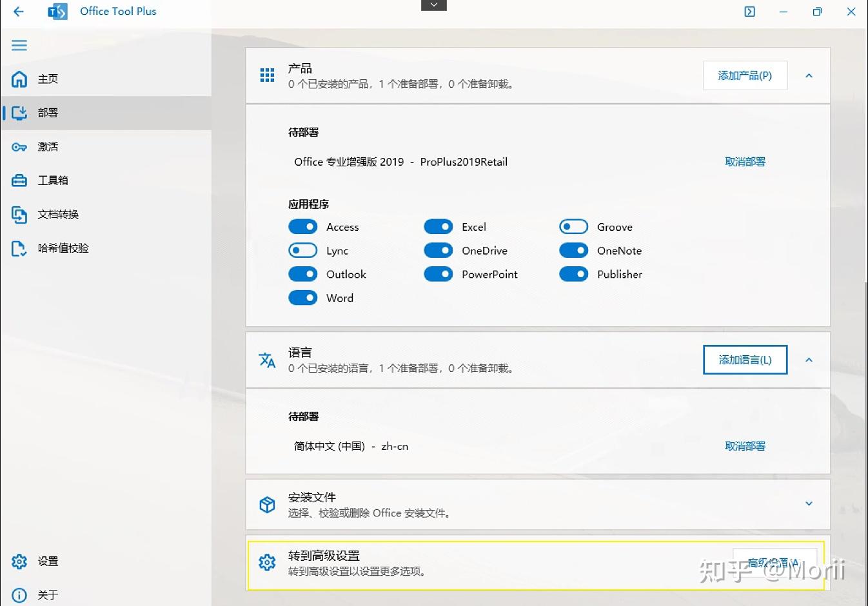Go to the 文档转换 document conversion page
868x606 pixels.
[58, 215]
